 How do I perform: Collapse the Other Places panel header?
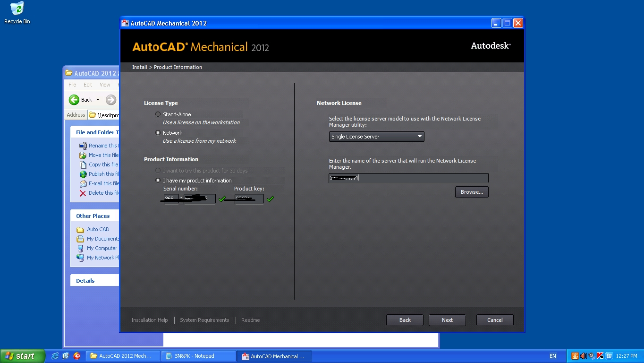click(95, 216)
